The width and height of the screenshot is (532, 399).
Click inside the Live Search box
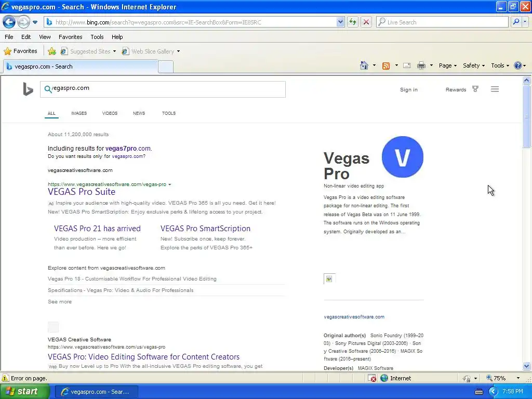pyautogui.click(x=443, y=22)
